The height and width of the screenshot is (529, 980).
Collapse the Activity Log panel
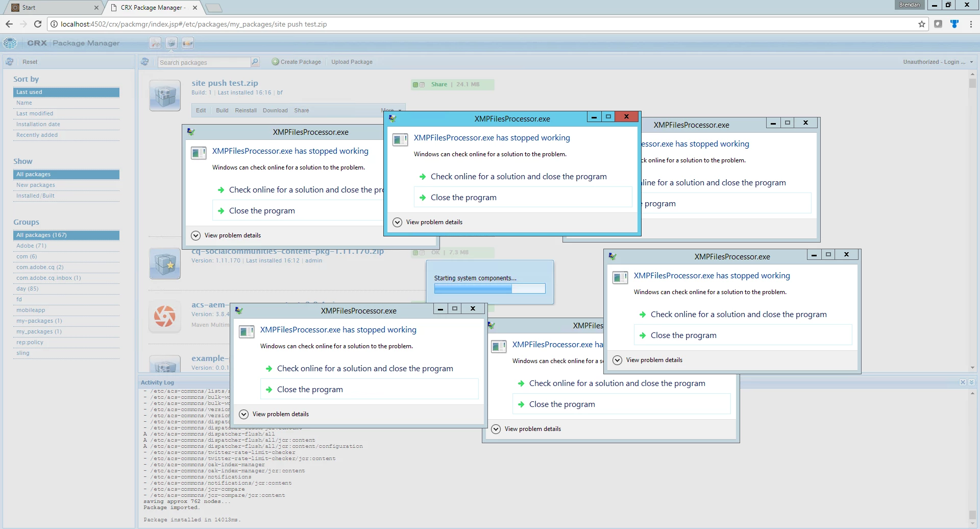pos(971,382)
